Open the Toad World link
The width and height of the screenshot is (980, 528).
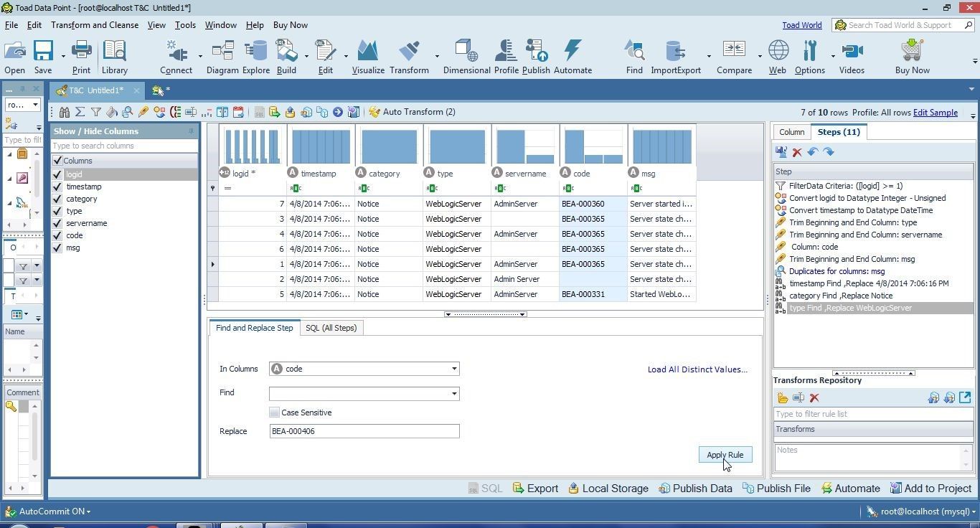801,25
